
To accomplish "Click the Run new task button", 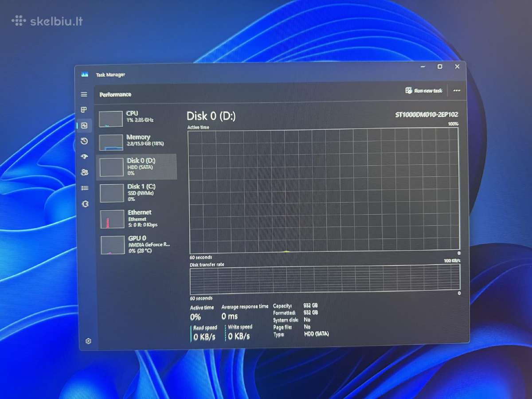I will 424,90.
